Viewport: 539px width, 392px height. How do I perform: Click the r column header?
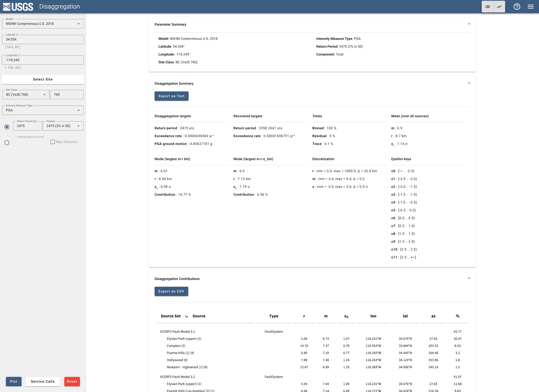click(x=304, y=316)
